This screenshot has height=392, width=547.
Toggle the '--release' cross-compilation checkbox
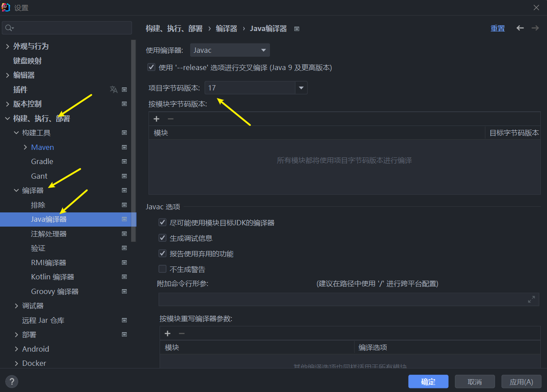pyautogui.click(x=152, y=67)
